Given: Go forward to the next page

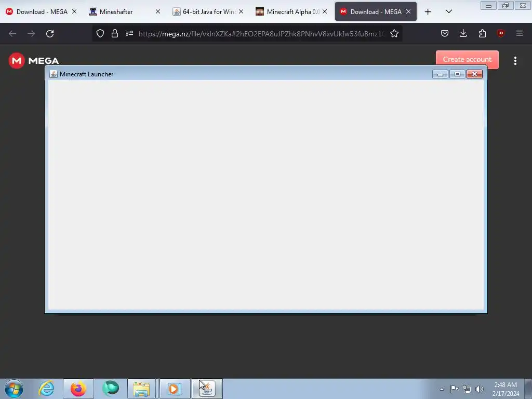Looking at the screenshot, I should click(31, 34).
